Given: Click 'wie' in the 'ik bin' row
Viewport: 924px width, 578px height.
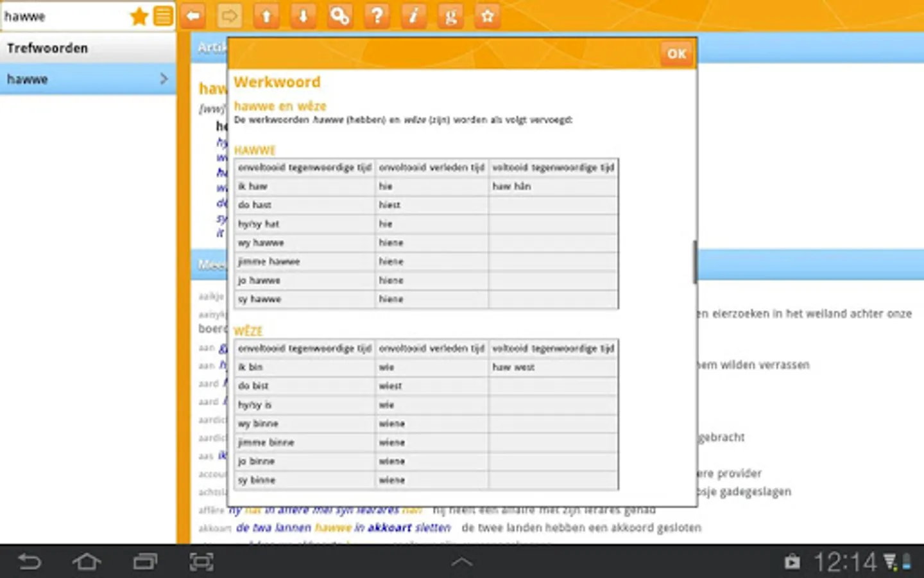Looking at the screenshot, I should click(x=432, y=367).
